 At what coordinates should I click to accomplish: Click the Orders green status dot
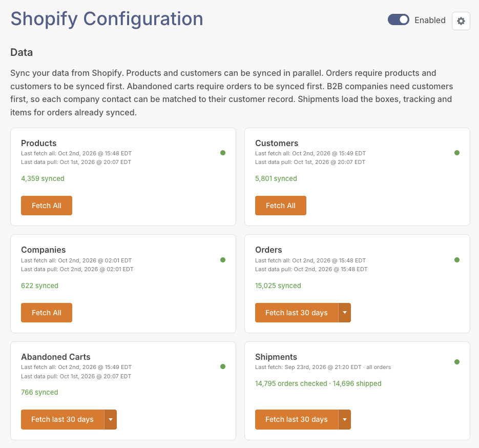click(x=456, y=260)
